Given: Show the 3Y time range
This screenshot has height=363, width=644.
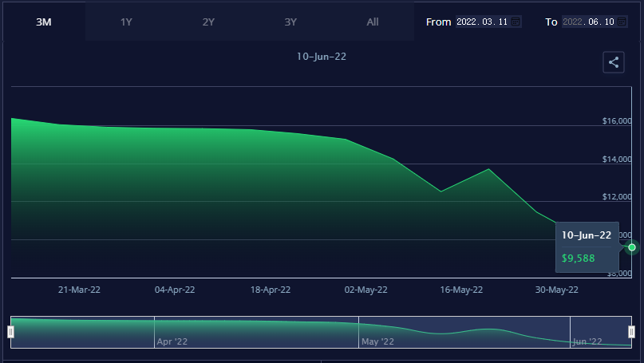Looking at the screenshot, I should pyautogui.click(x=290, y=22).
